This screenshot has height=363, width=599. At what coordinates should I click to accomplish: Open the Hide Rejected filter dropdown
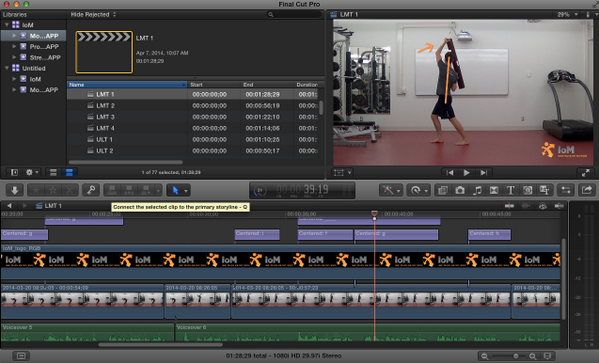pyautogui.click(x=93, y=15)
